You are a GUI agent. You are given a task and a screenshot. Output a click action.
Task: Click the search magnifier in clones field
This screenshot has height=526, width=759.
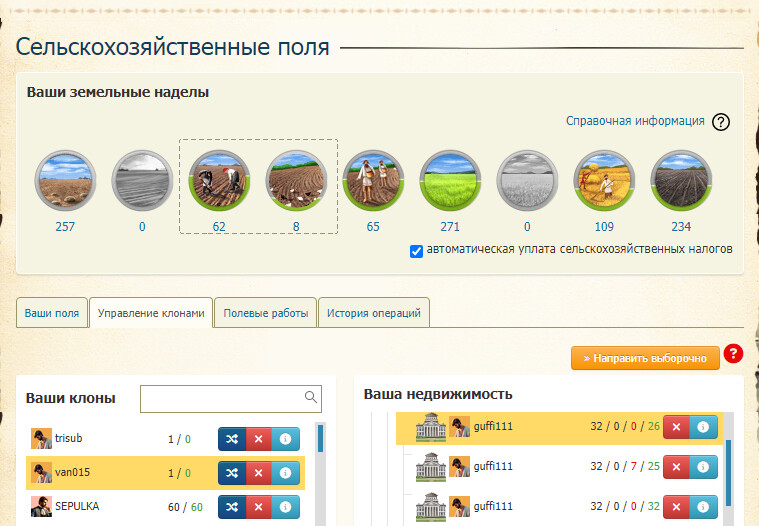click(x=311, y=398)
